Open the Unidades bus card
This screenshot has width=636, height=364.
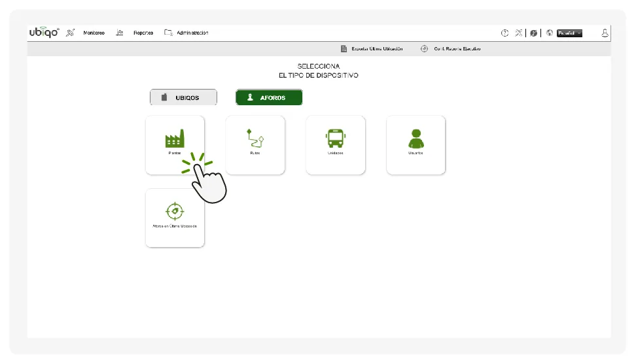pos(336,145)
